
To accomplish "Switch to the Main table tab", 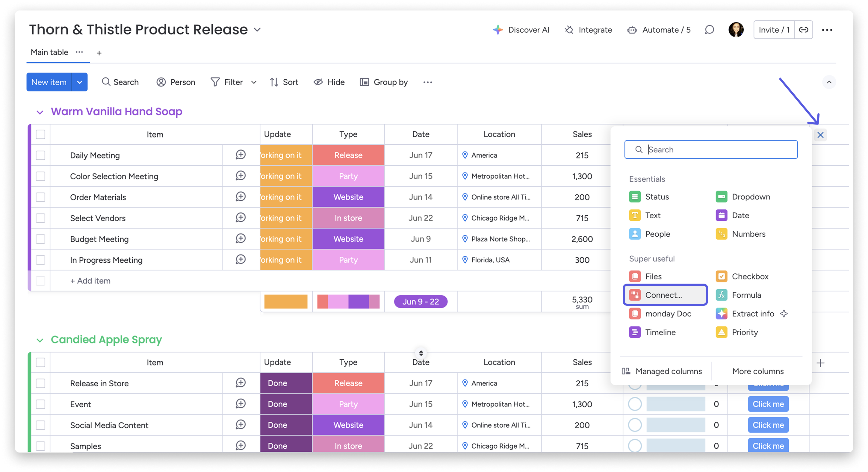I will [x=49, y=52].
